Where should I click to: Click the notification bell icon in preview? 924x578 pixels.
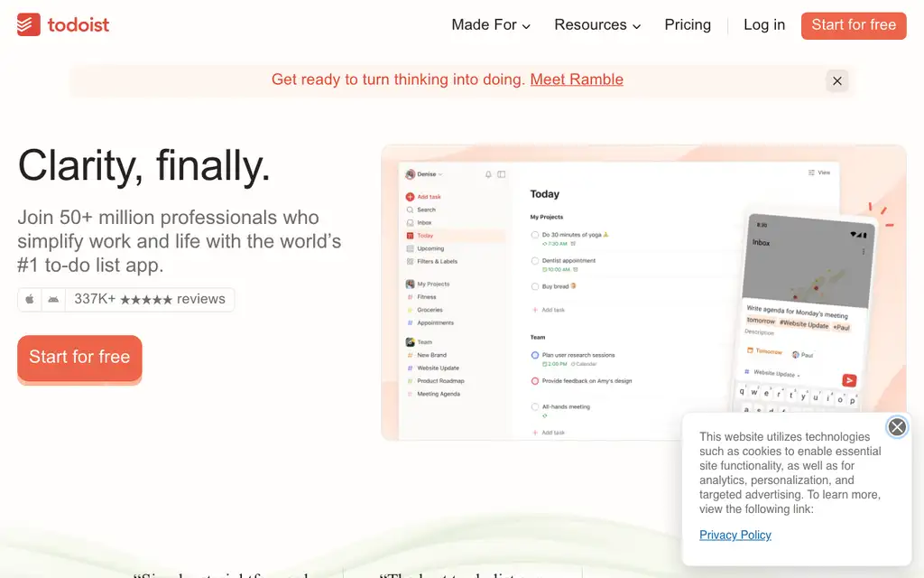pyautogui.click(x=488, y=174)
